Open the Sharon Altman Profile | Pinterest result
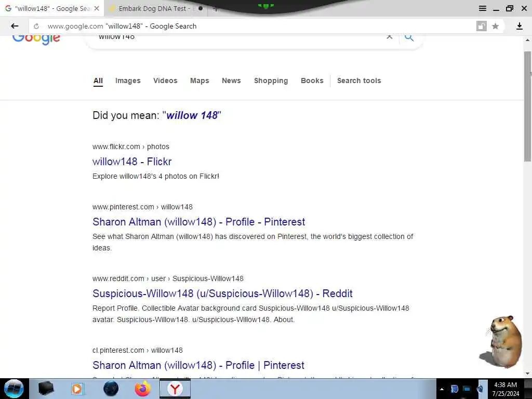This screenshot has width=532, height=399. (198, 365)
